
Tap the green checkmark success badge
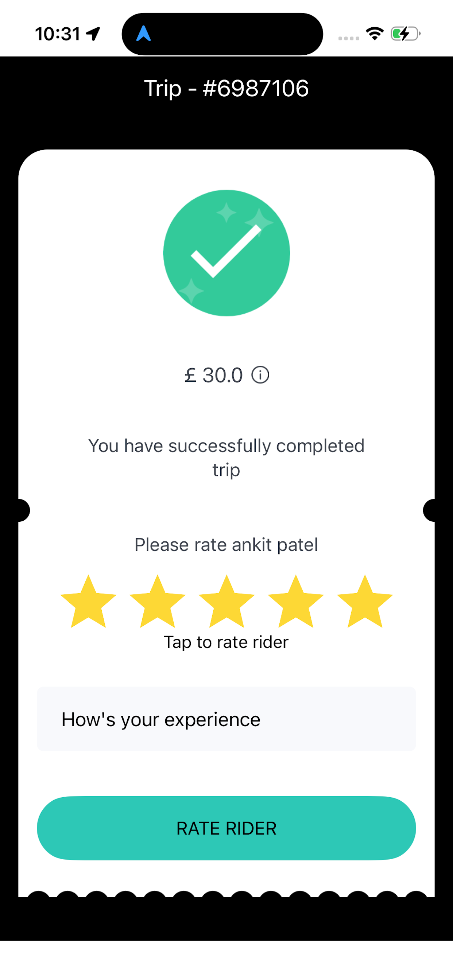(226, 253)
